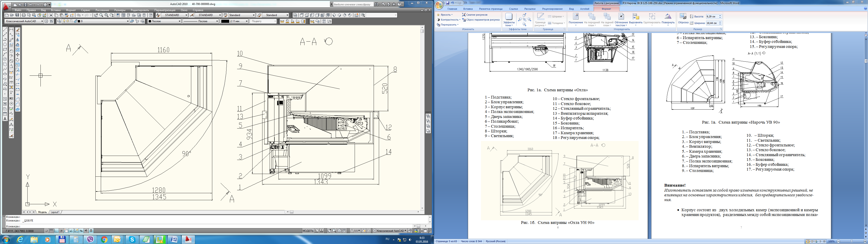This screenshot has height=244, width=868.
Task: Switch to Разметка страницы ribbon tab
Action: (x=491, y=9)
